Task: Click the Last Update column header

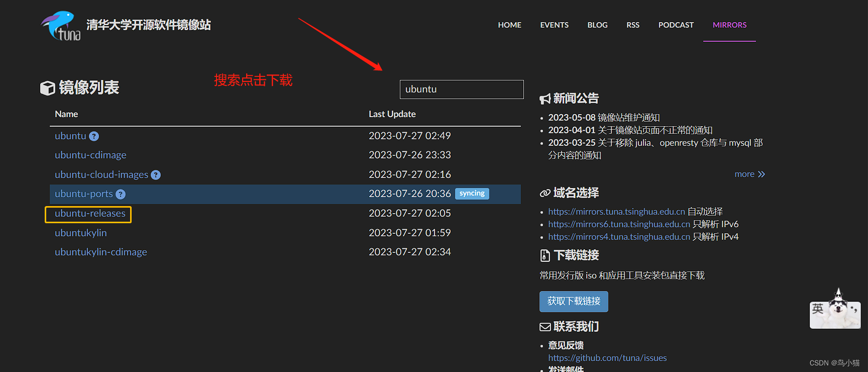Action: 392,114
